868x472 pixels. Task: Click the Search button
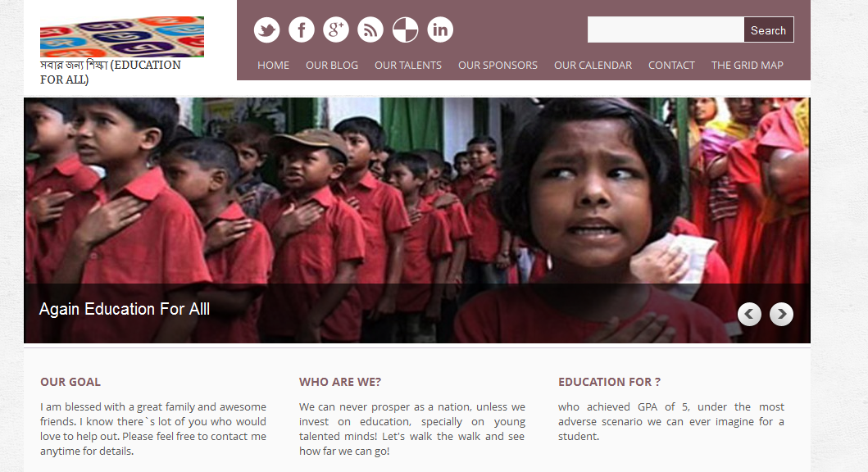768,29
